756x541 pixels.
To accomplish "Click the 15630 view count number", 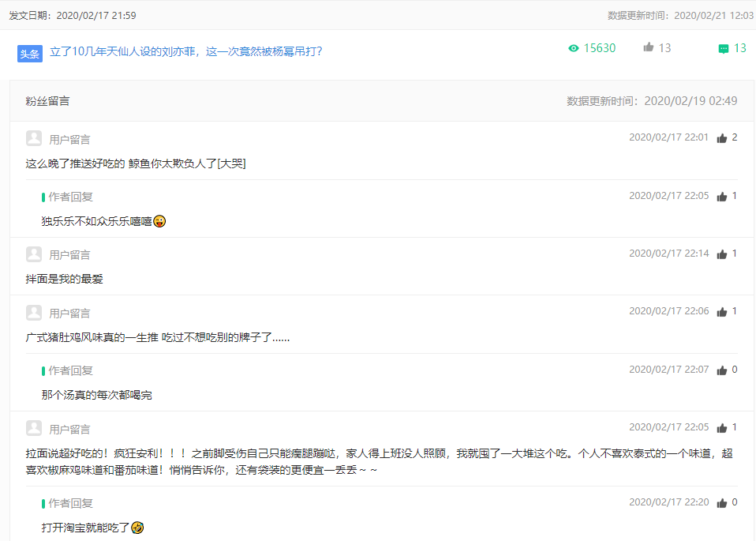I will pos(600,48).
